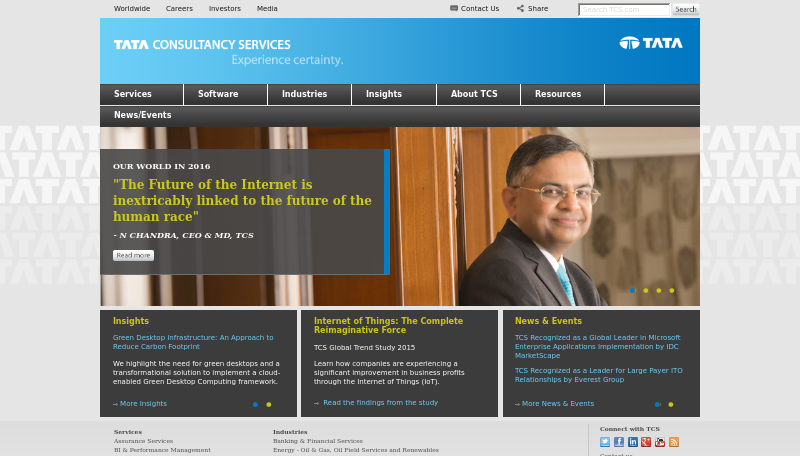Click the Insights panel heading

point(131,321)
